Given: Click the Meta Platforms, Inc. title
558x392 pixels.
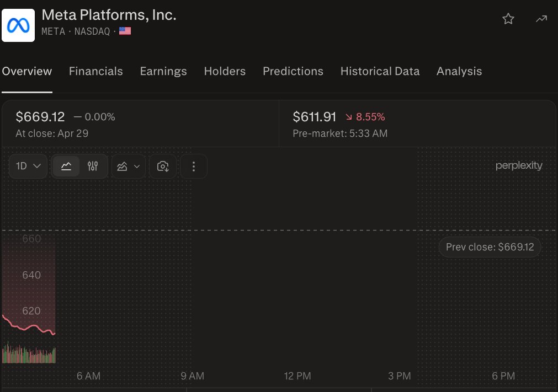Looking at the screenshot, I should click(109, 15).
